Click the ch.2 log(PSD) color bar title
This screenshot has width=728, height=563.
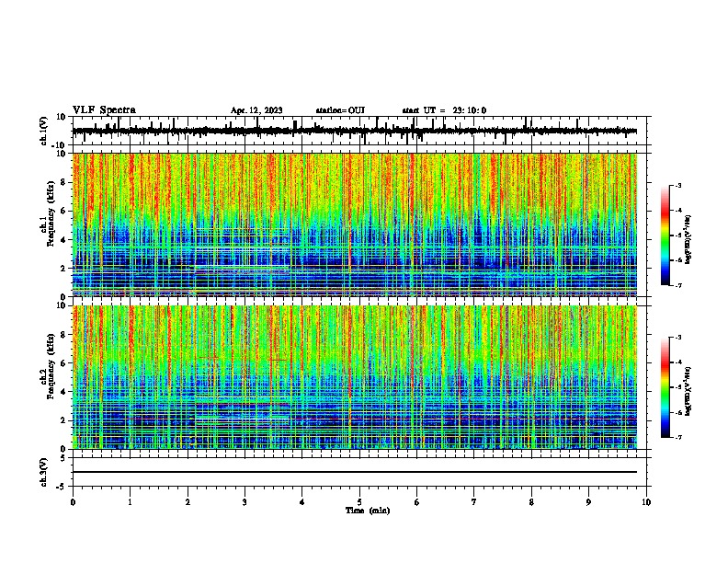coord(688,391)
